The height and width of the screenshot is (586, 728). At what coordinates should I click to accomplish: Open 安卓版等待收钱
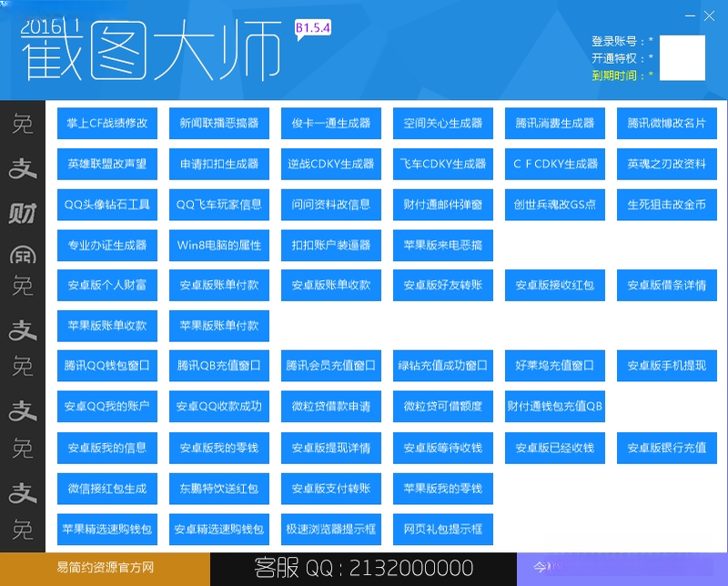(x=443, y=448)
